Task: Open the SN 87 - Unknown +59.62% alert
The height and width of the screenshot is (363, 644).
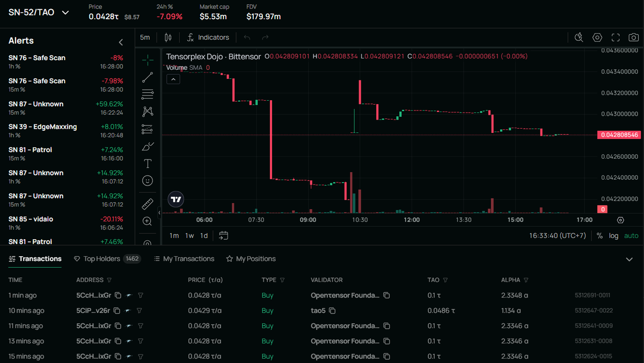Action: [x=66, y=108]
